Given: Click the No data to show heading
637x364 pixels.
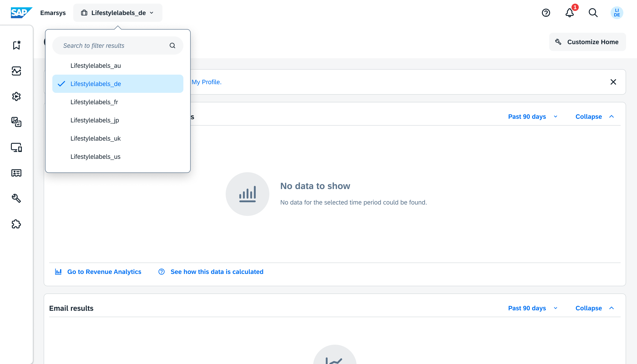Looking at the screenshot, I should [x=315, y=186].
